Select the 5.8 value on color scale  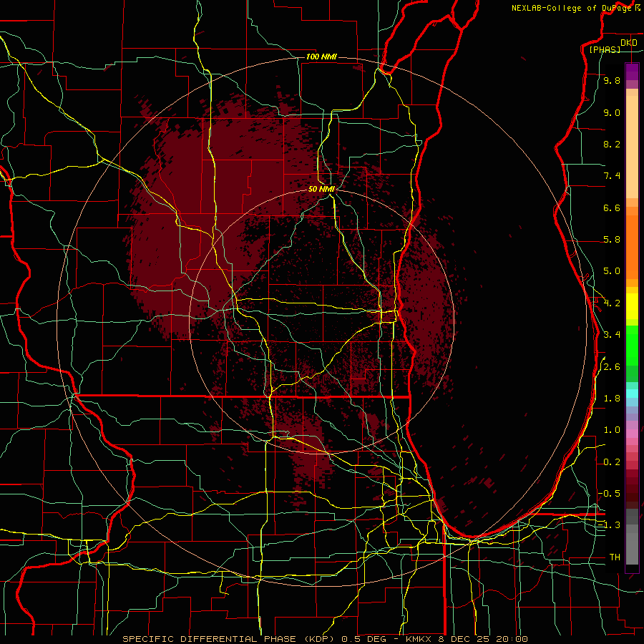(612, 240)
